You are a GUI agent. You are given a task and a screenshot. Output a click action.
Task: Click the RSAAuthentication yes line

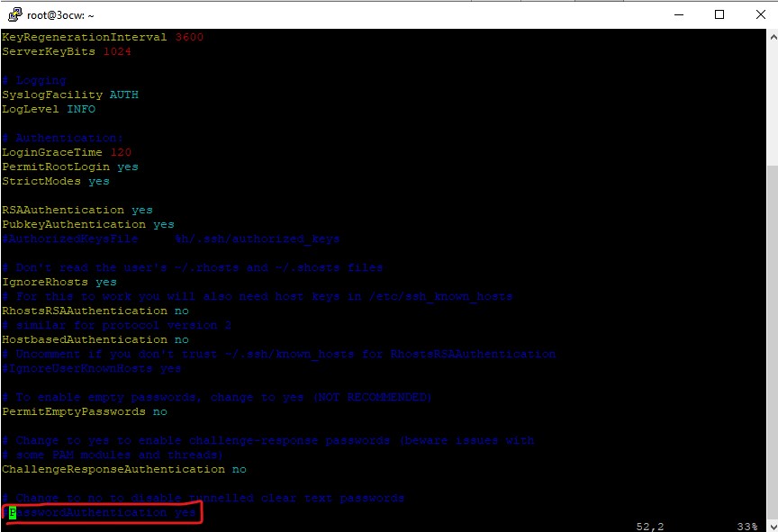point(77,209)
